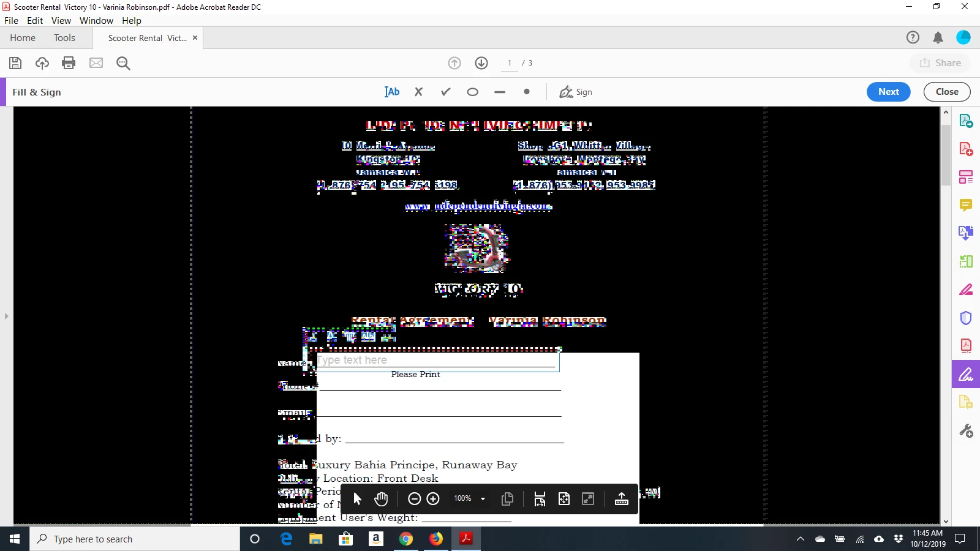The image size is (980, 551).
Task: Select the circle fill tool
Action: (x=472, y=92)
